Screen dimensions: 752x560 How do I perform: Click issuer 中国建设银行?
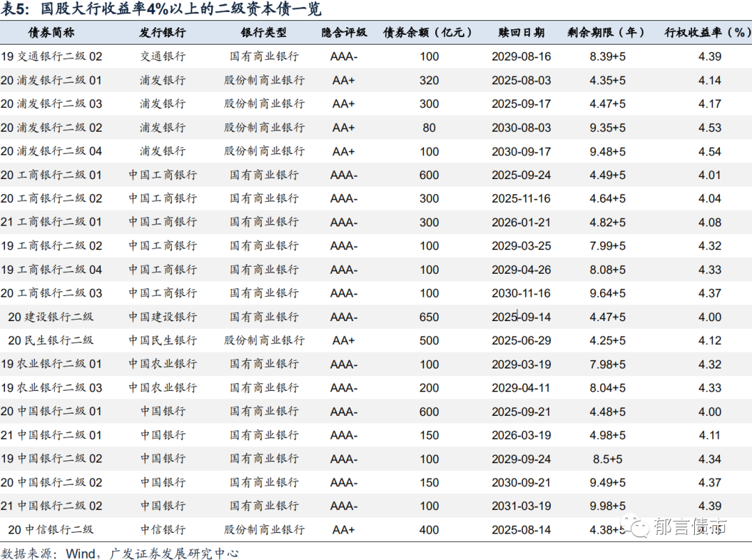162,317
